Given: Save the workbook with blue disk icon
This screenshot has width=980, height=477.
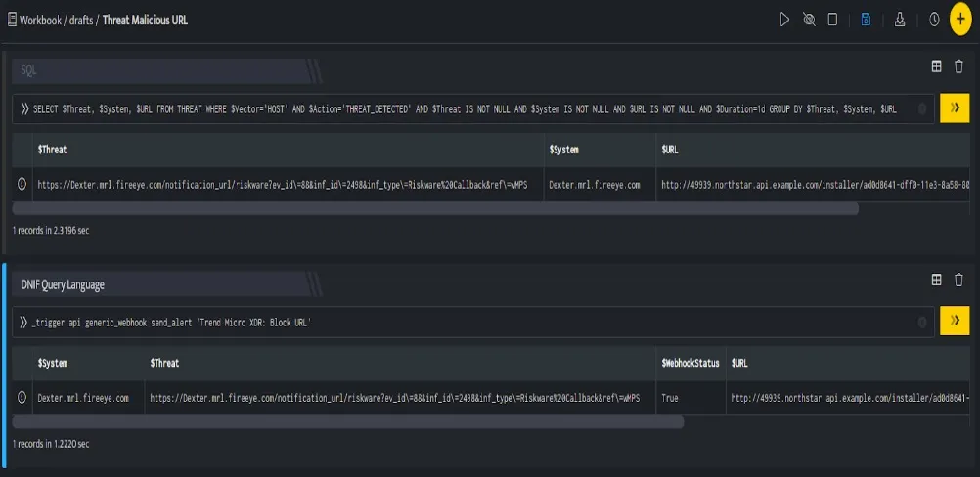Looking at the screenshot, I should [x=866, y=20].
